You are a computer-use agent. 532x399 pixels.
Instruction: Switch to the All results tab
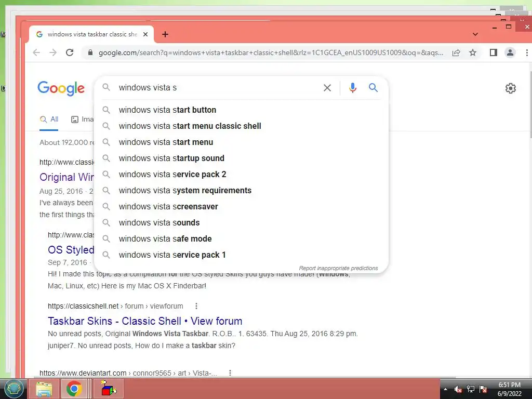[x=49, y=119]
